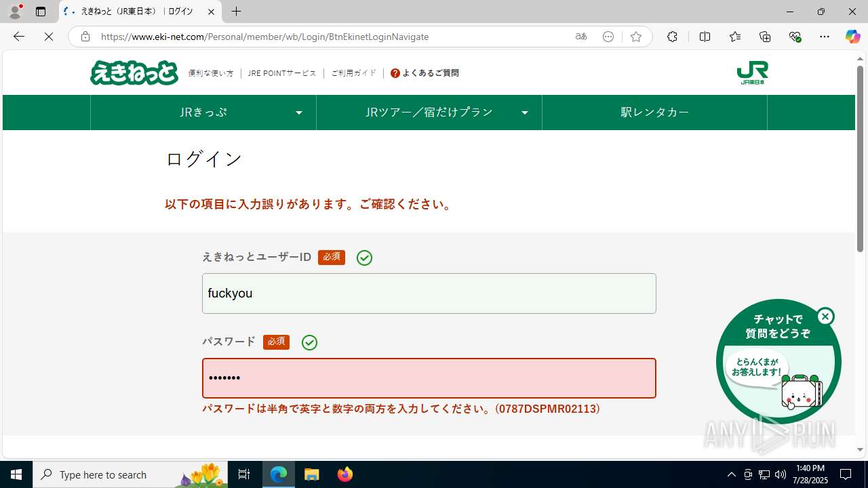This screenshot has height=488, width=868.
Task: Open the ご利用ガイド link
Action: (353, 73)
